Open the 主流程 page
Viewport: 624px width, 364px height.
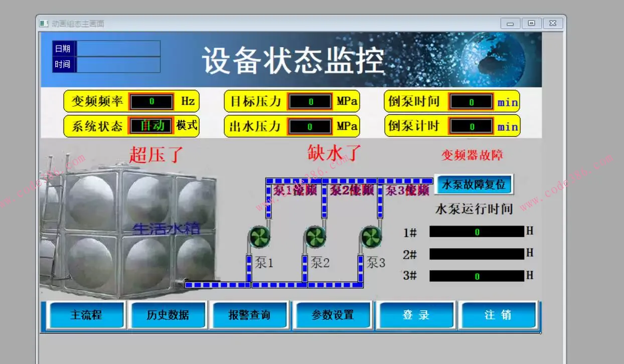[x=86, y=315]
